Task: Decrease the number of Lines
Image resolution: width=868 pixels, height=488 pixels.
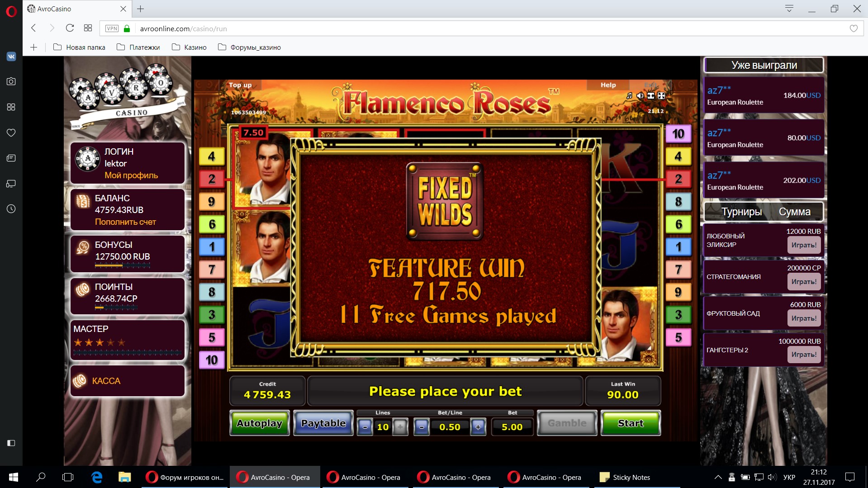Action: coord(365,427)
